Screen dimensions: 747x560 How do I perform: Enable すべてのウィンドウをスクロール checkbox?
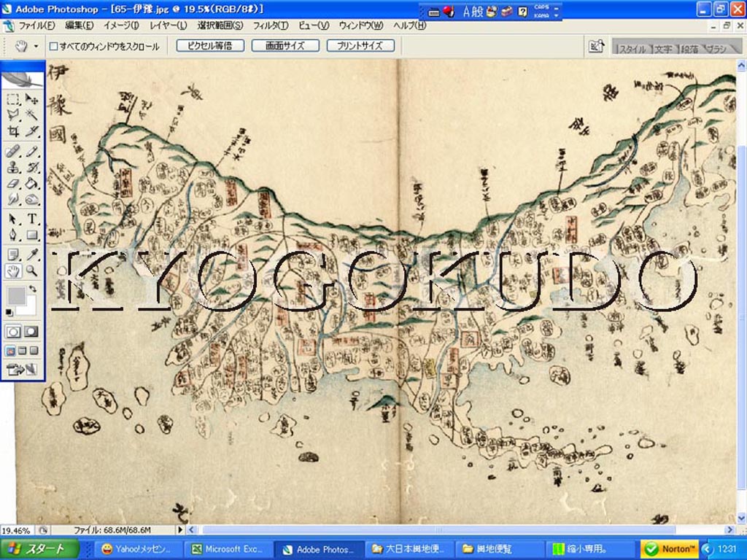(x=54, y=46)
